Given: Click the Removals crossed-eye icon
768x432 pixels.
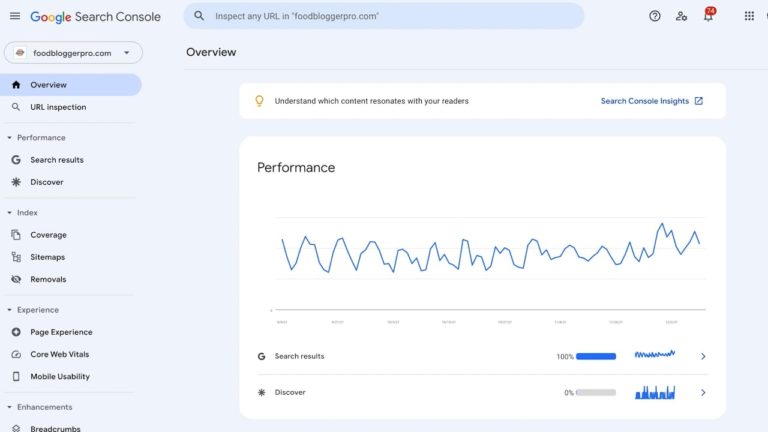Looking at the screenshot, I should pos(16,279).
